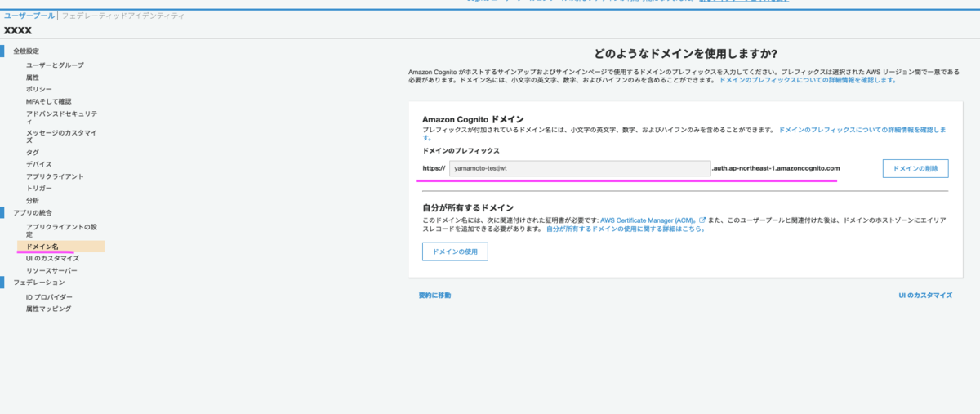Viewport: 980px width, 414px height.
Task: Click the external link icon after ACM
Action: tap(702, 220)
